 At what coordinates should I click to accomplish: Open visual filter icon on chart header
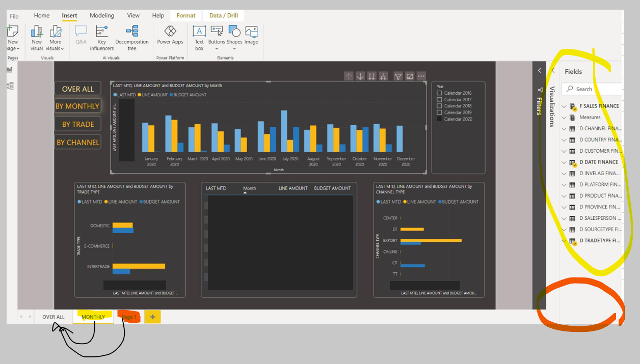[x=398, y=76]
